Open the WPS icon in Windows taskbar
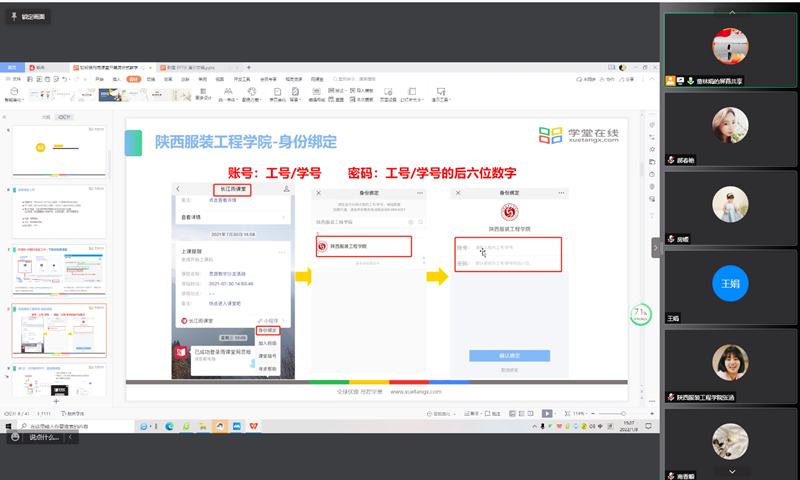800x480 pixels. pyautogui.click(x=252, y=426)
